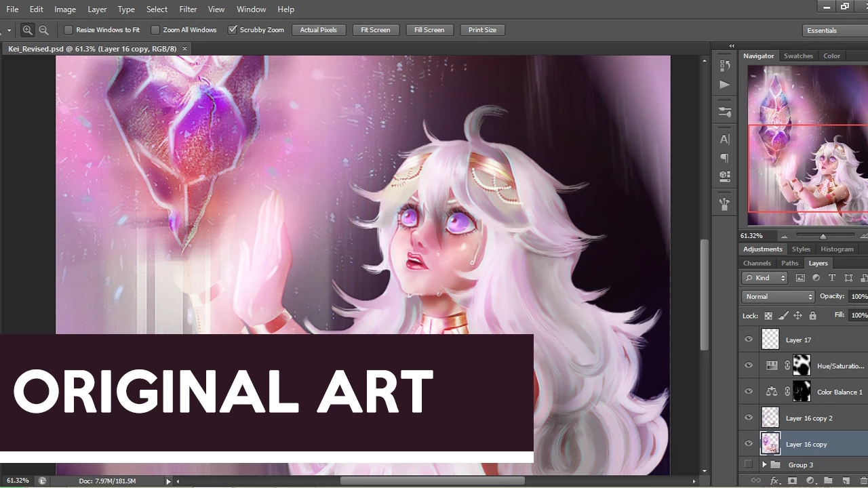Viewport: 868px width, 488px height.
Task: Collapse panels with double-arrow icon
Action: click(x=732, y=46)
